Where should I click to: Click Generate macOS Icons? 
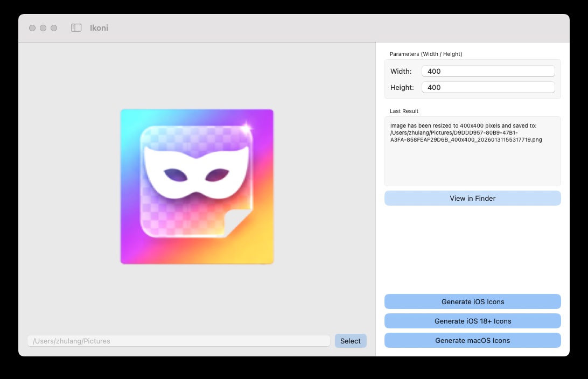[472, 340]
